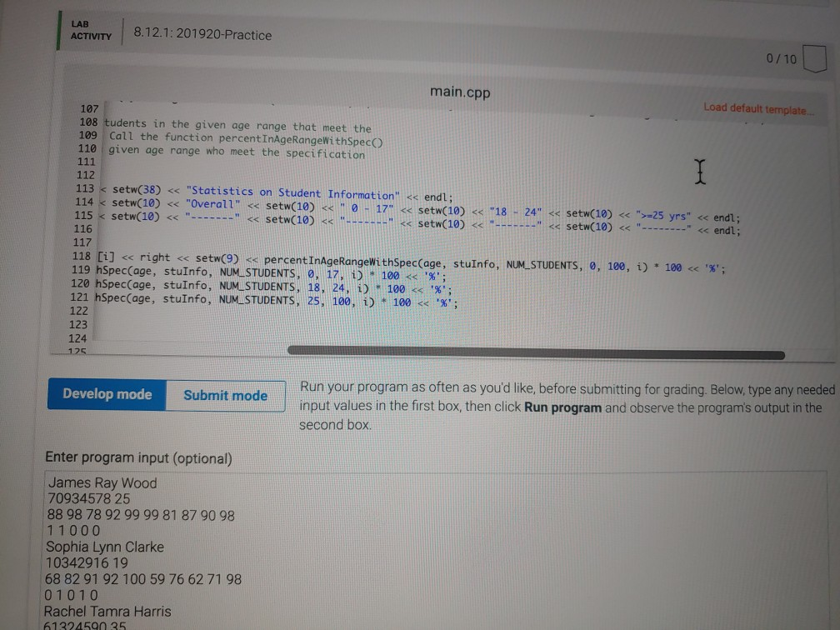Click the Rachel Tamra Harris input line
Viewport: 840px width, 630px height.
(108, 611)
